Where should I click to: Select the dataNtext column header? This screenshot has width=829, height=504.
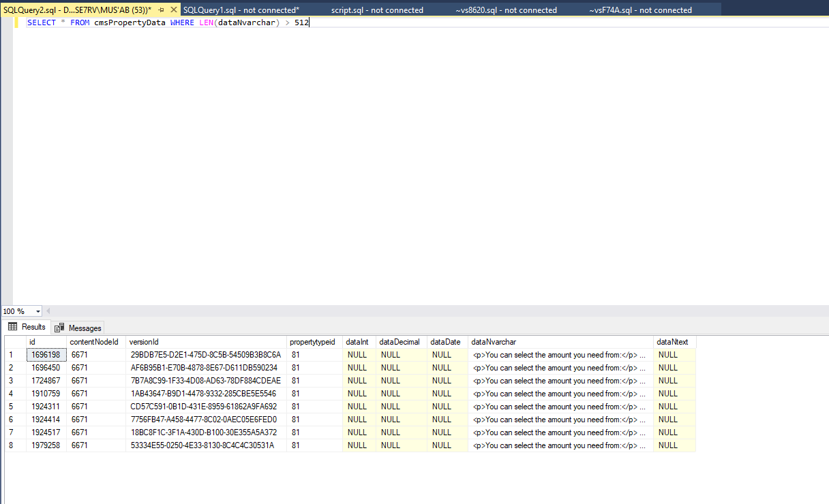[x=675, y=342]
